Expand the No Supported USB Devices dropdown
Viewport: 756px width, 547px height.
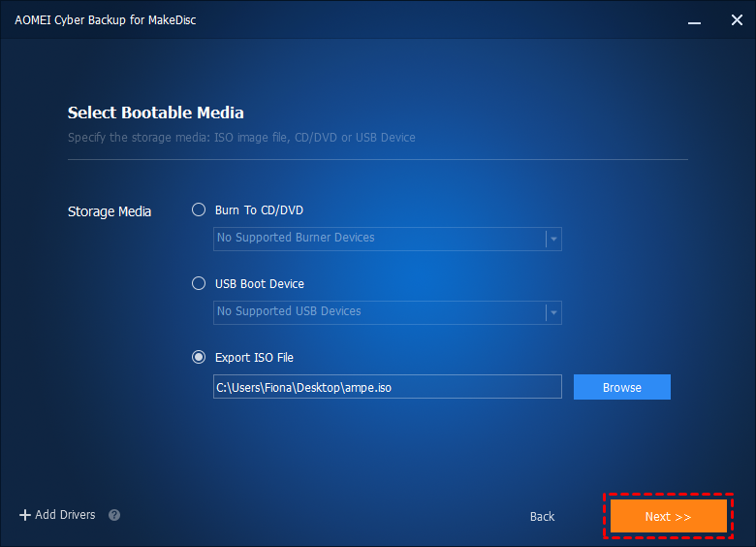[387, 312]
